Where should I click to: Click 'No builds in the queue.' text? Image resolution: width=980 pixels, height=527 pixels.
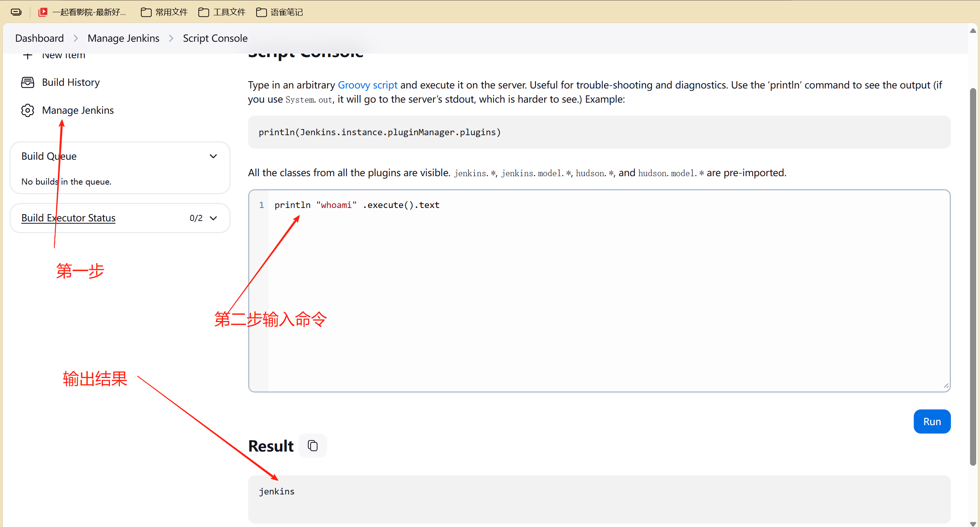tap(66, 182)
